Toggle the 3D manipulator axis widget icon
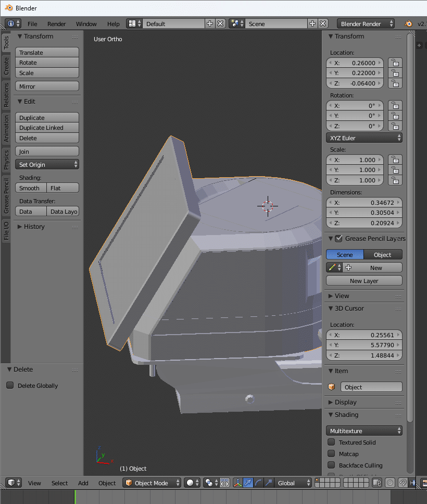Viewport: 427px width, 504px height. (x=237, y=483)
